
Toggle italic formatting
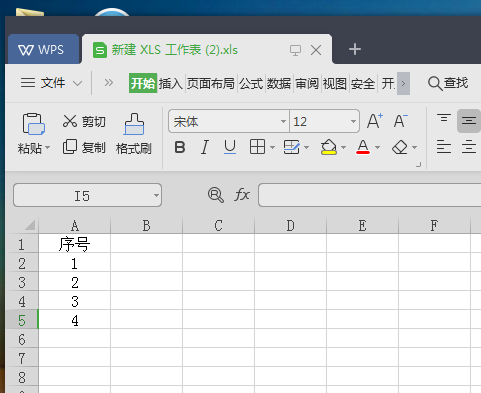pos(205,147)
